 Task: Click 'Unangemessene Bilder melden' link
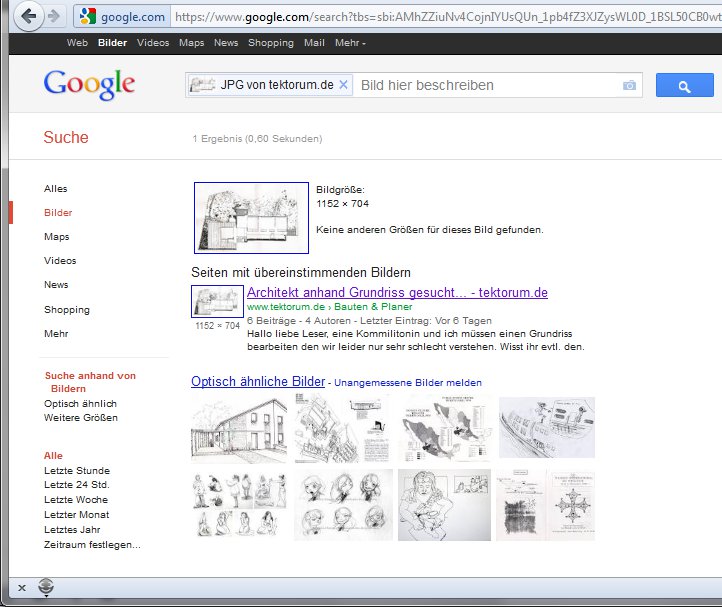coord(408,383)
